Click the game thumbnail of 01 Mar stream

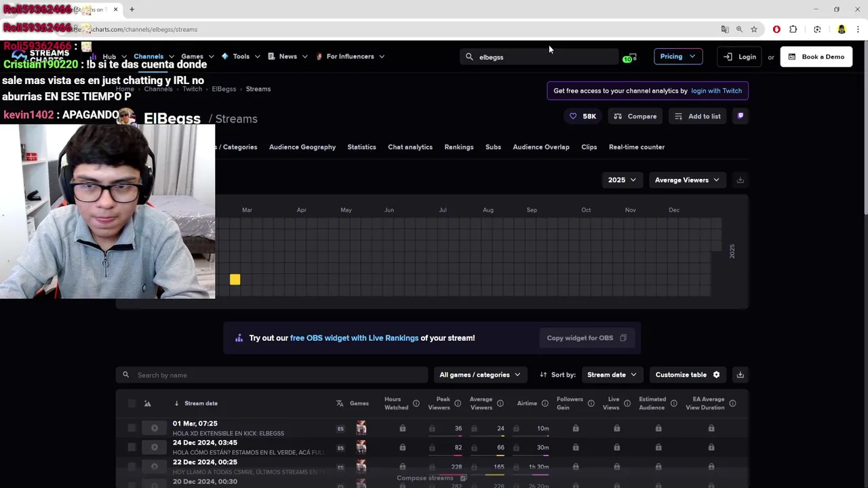click(361, 428)
